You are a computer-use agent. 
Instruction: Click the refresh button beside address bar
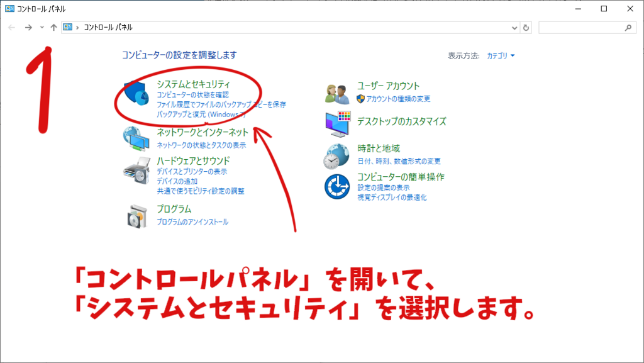(x=526, y=28)
